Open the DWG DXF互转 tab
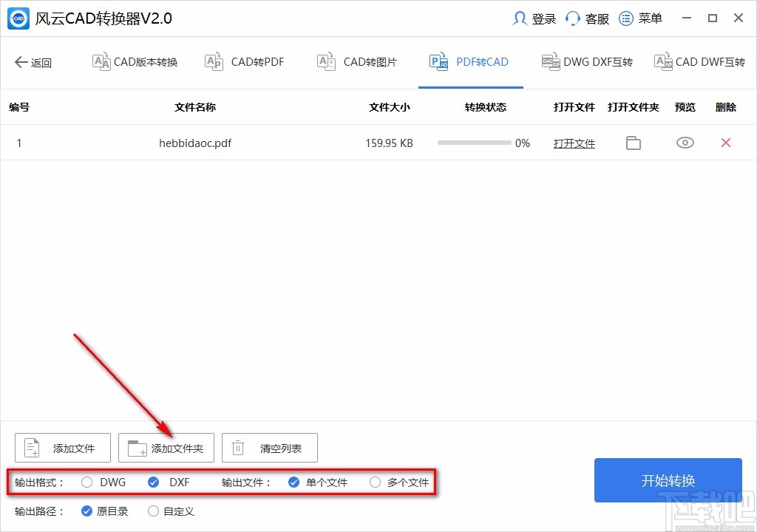The height and width of the screenshot is (532, 757). click(x=587, y=62)
